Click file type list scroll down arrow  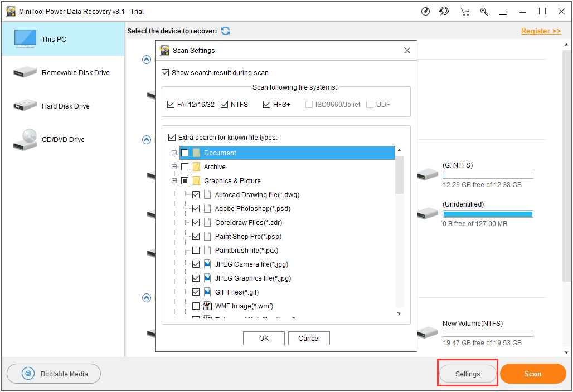pos(400,313)
